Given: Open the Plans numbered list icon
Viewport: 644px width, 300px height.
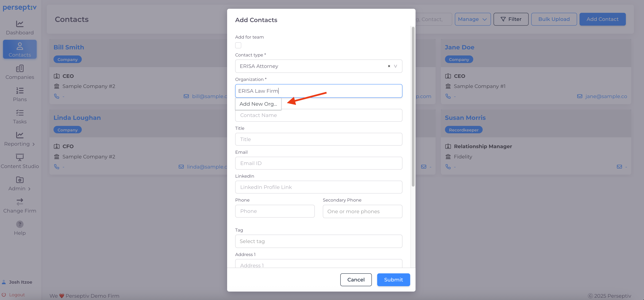Looking at the screenshot, I should [20, 90].
